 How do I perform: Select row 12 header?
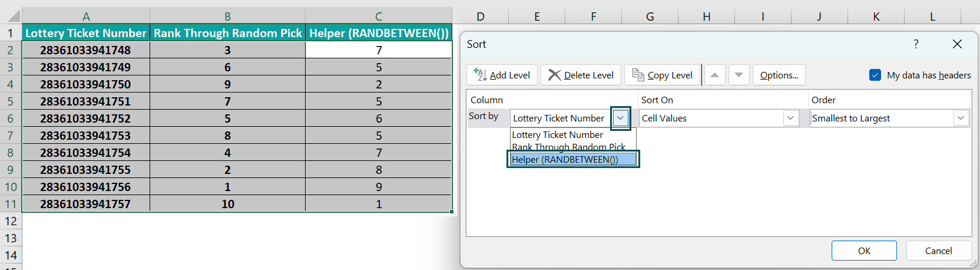(11, 221)
